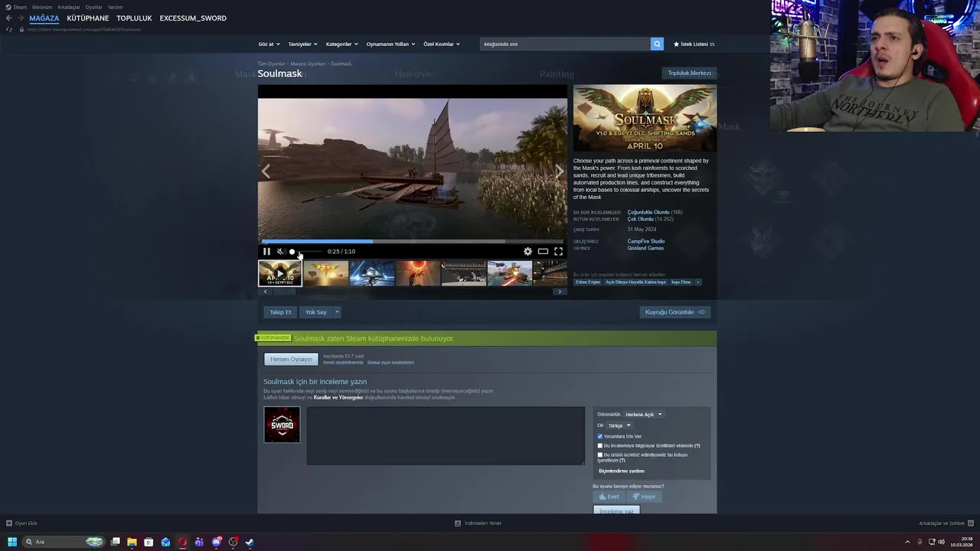Show previous media with left arrow on video

pyautogui.click(x=266, y=171)
